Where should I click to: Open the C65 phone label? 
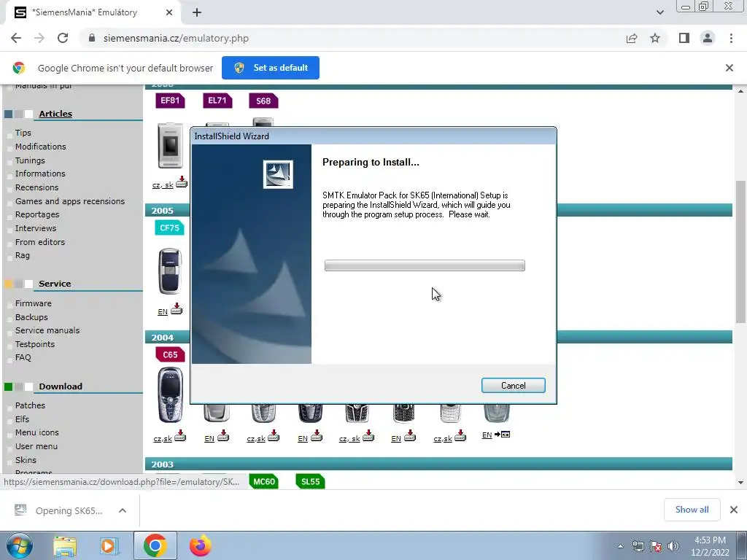point(169,354)
